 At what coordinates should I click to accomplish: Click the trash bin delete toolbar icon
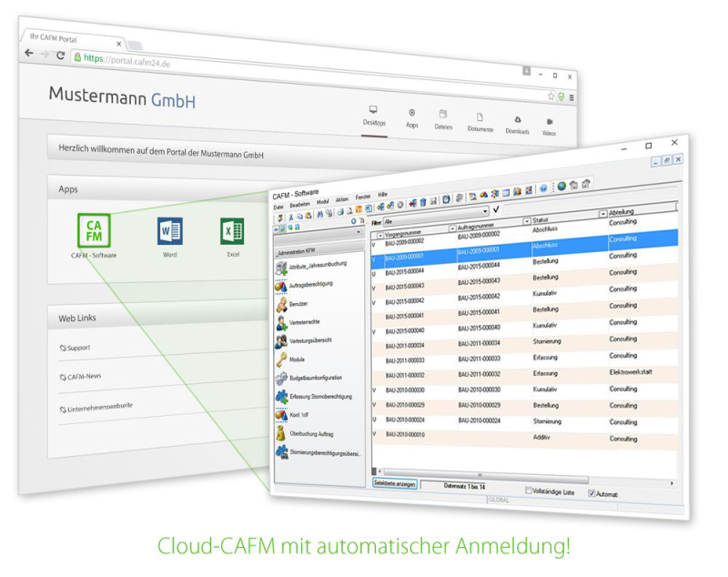[x=423, y=202]
